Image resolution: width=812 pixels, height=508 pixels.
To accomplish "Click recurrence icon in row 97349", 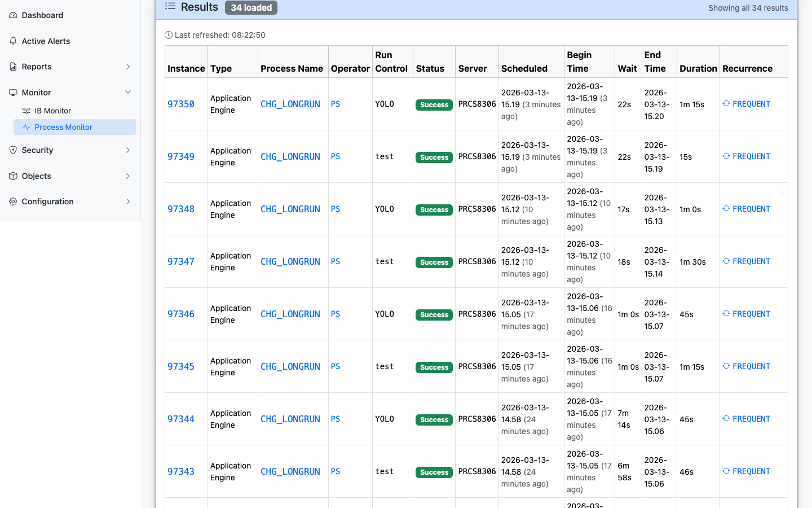I will [726, 156].
